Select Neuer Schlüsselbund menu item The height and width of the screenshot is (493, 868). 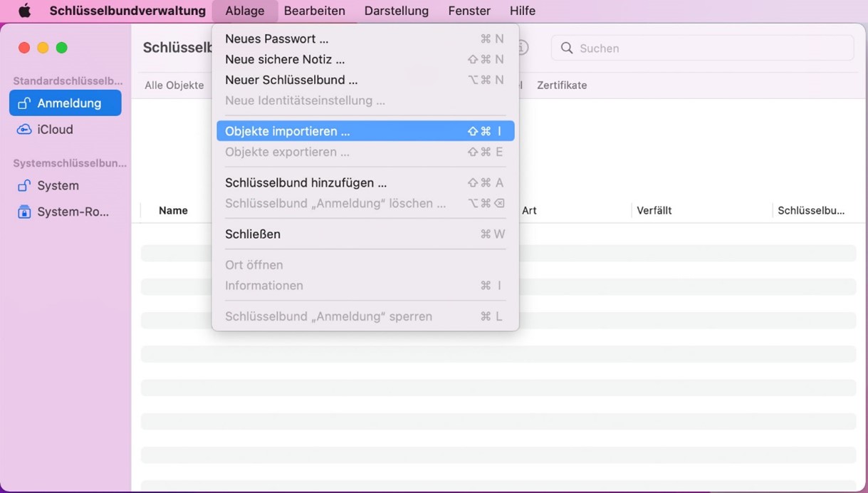point(291,81)
